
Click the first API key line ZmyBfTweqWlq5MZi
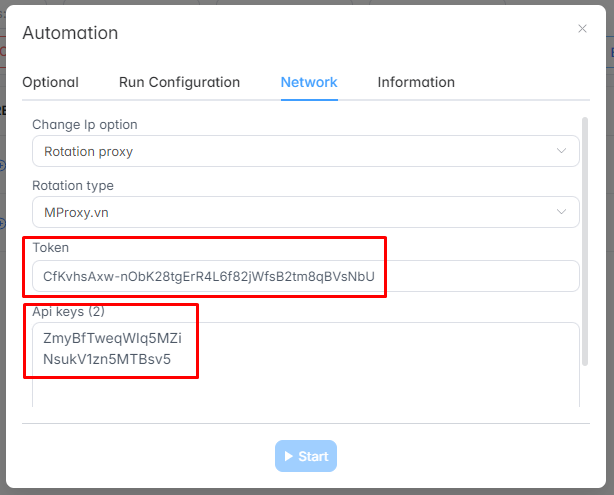112,338
